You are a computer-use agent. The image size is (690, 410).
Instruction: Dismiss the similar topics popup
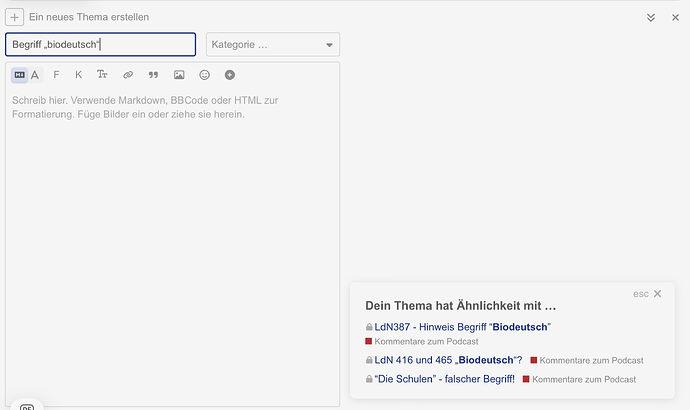(657, 294)
